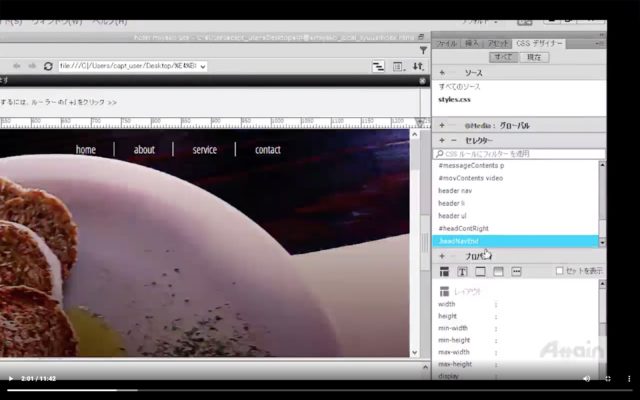Switch to the アセット (Assets) panel tab
Screen dimensions: 640x400
tap(498, 44)
